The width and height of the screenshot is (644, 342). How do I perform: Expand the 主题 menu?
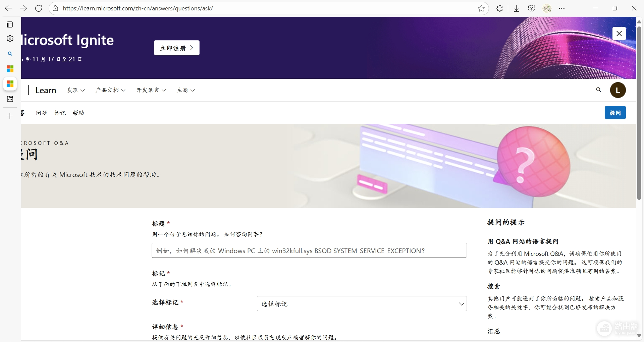click(186, 90)
